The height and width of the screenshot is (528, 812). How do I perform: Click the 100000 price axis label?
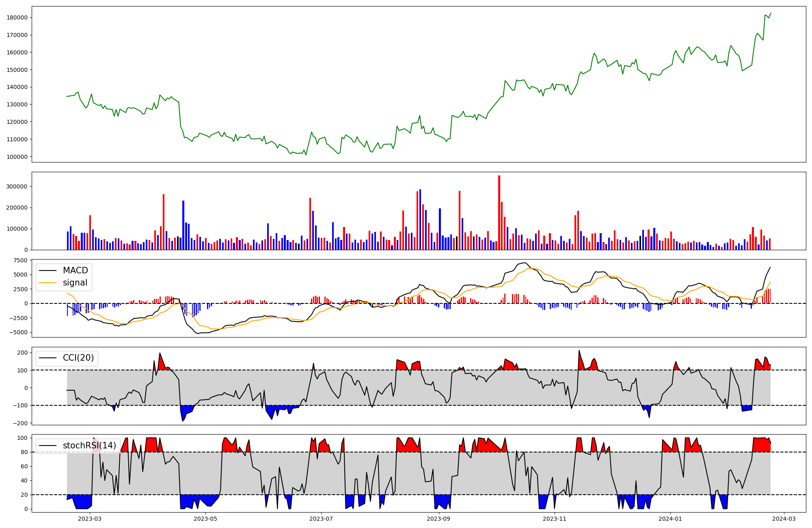tap(17, 157)
